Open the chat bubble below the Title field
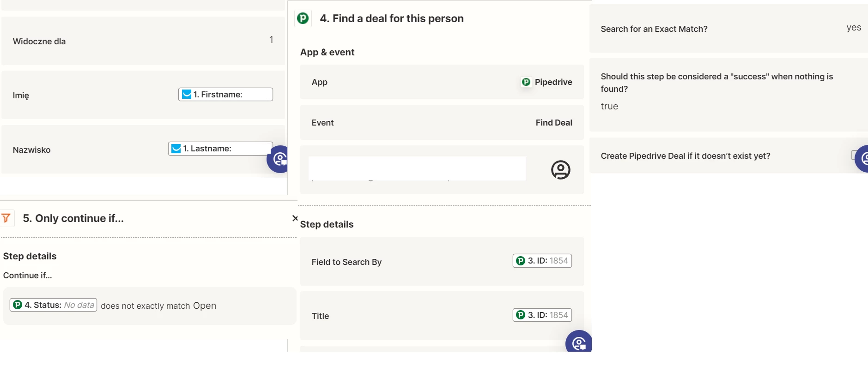This screenshot has height=372, width=868. 578,342
